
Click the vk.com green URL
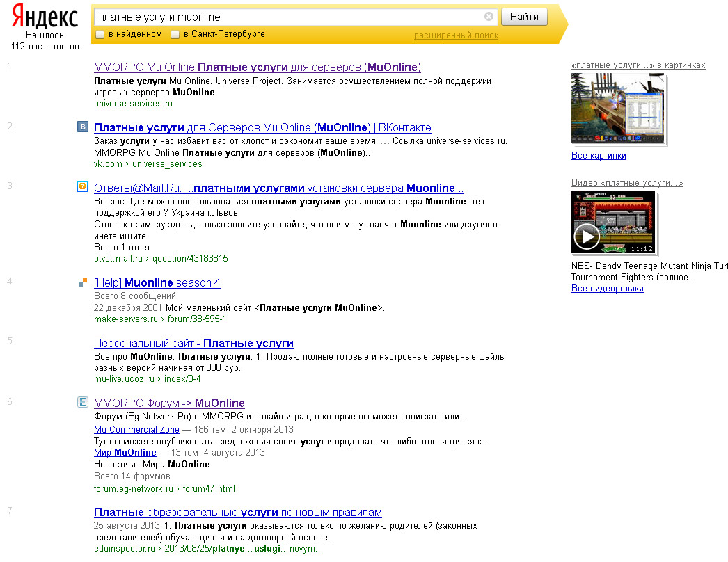pos(108,164)
